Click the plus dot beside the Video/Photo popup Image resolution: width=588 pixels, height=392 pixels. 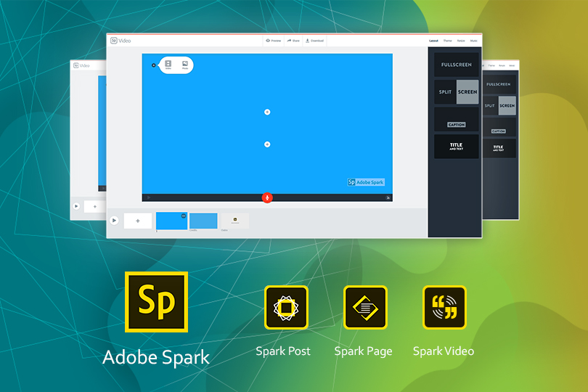click(153, 65)
